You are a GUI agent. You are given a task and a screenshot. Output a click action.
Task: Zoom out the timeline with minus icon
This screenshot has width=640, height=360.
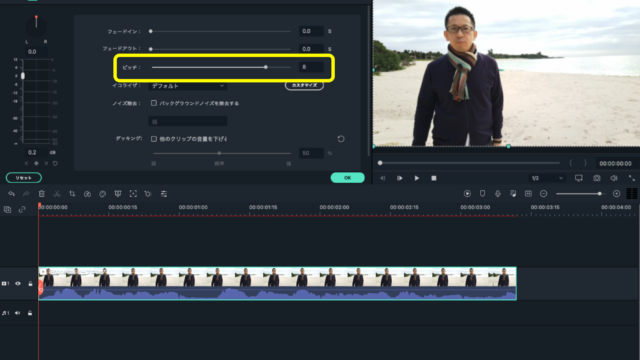[x=544, y=193]
